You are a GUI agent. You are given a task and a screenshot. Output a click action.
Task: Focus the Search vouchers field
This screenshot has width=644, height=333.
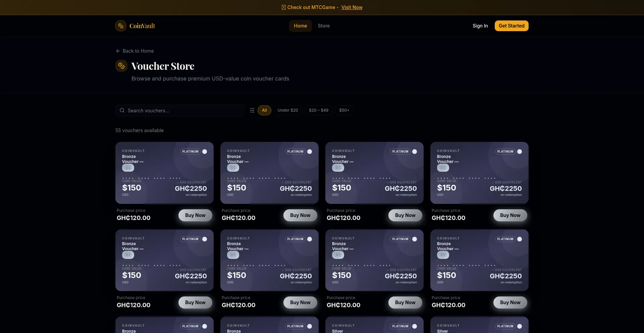[x=180, y=110]
